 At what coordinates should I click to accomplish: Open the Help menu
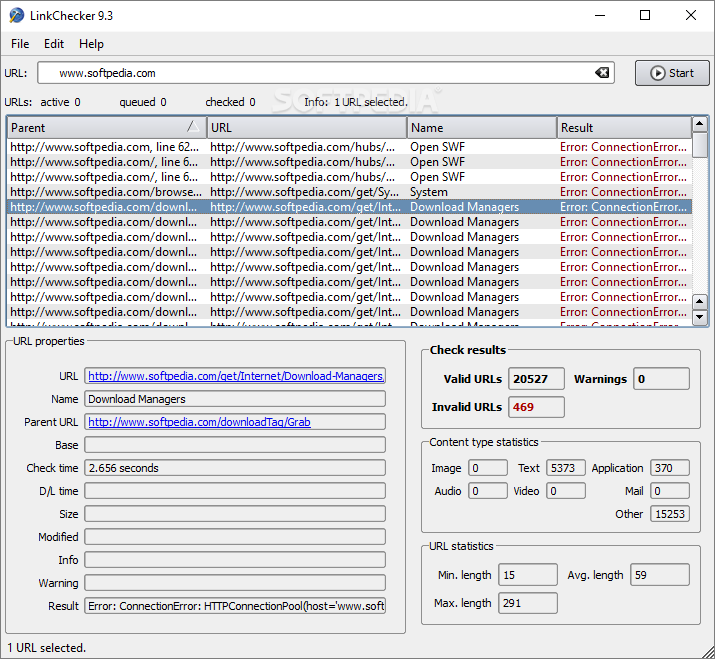coord(91,44)
